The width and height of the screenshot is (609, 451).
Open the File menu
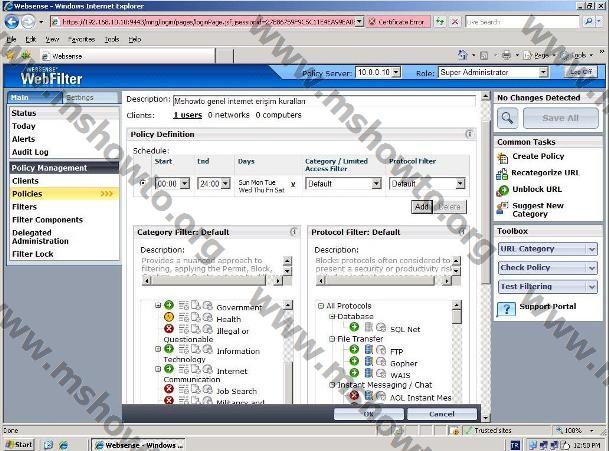[11, 39]
